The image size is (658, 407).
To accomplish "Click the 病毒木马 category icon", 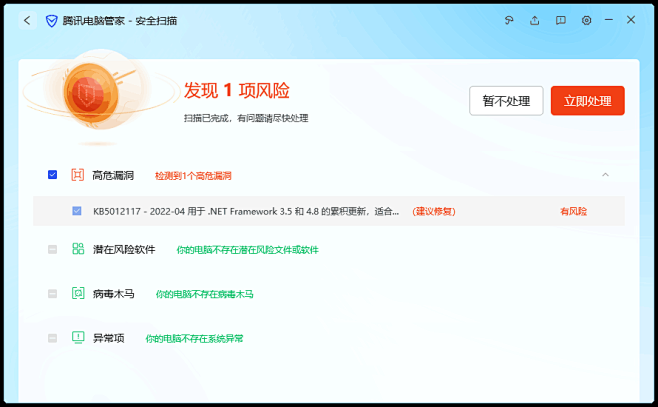I will pyautogui.click(x=78, y=294).
